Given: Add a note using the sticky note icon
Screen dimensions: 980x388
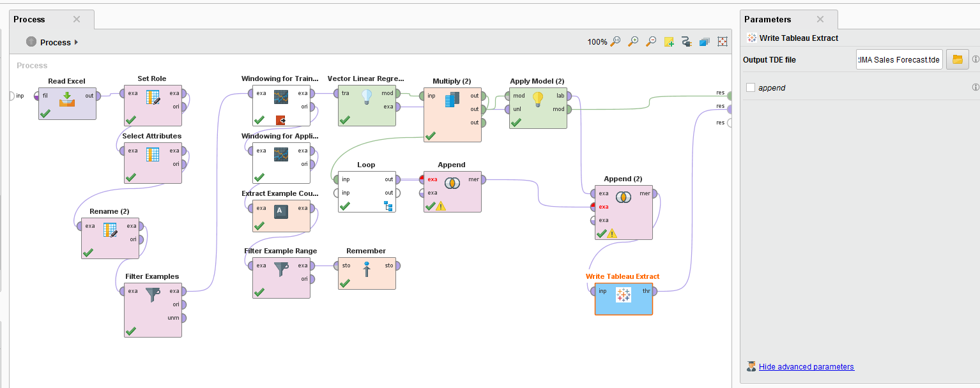Looking at the screenshot, I should pyautogui.click(x=668, y=41).
